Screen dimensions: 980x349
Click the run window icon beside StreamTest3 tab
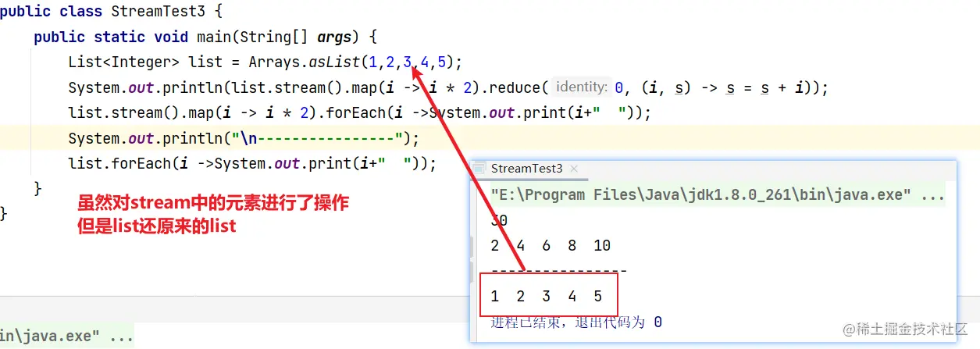point(480,169)
